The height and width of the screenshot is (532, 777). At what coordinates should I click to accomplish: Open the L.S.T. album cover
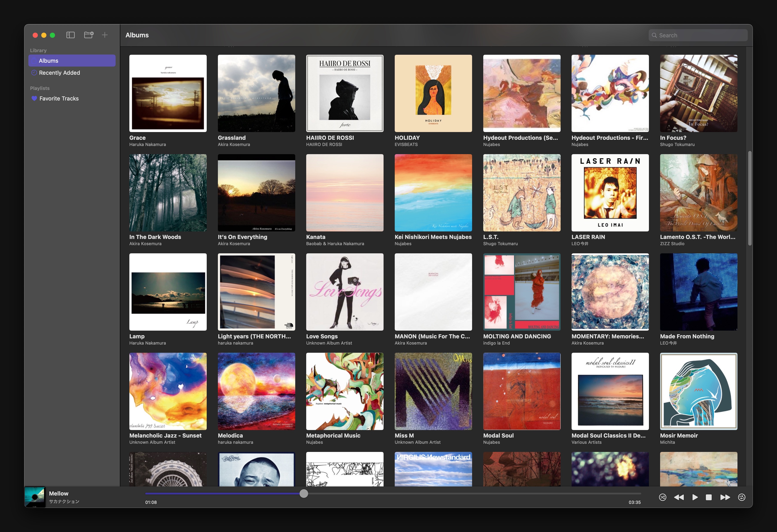click(x=522, y=193)
